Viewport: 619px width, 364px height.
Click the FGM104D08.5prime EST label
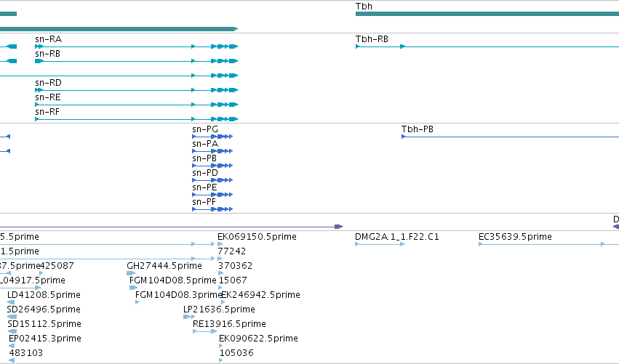click(x=173, y=280)
